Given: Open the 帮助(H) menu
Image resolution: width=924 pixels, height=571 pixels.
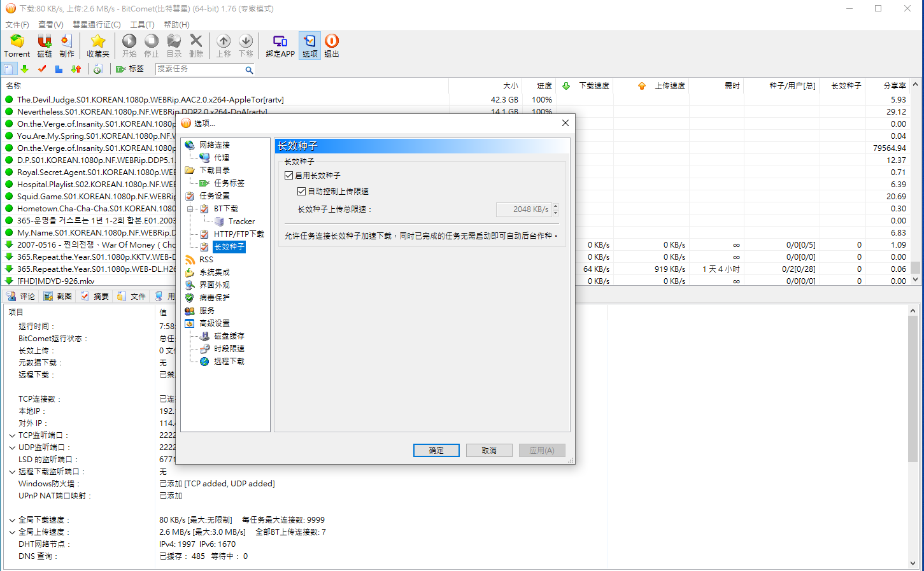Looking at the screenshot, I should tap(176, 24).
